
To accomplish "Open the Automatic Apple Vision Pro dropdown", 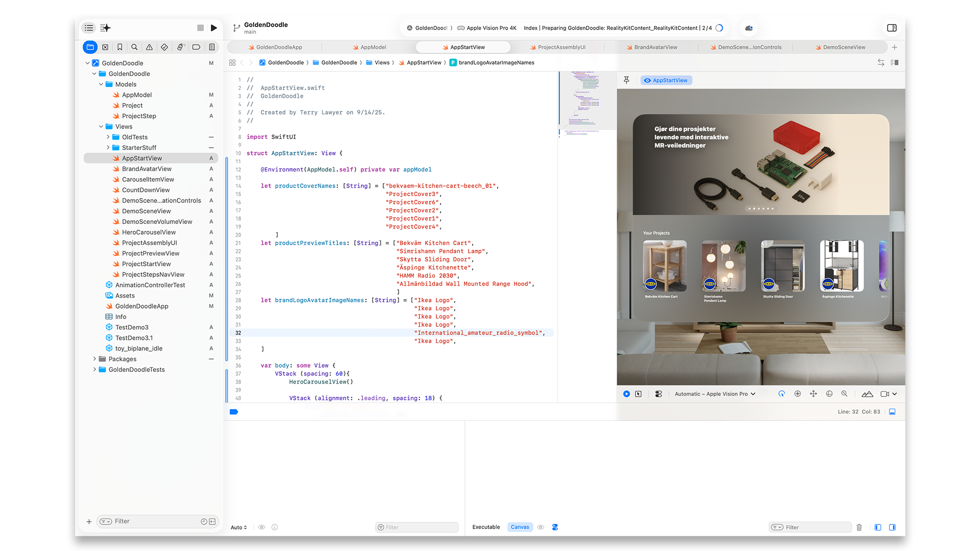I will pos(715,394).
